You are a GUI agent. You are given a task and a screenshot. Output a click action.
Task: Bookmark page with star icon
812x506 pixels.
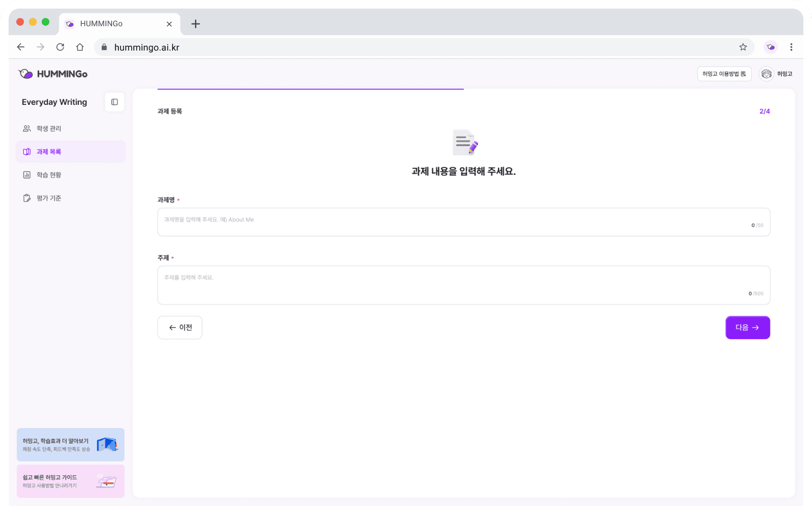(x=743, y=47)
